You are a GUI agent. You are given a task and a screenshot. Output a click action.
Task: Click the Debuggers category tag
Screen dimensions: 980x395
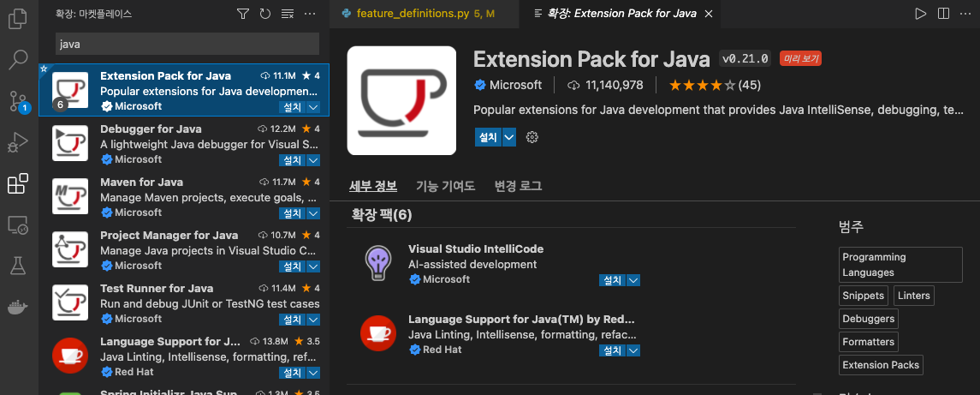pos(868,319)
